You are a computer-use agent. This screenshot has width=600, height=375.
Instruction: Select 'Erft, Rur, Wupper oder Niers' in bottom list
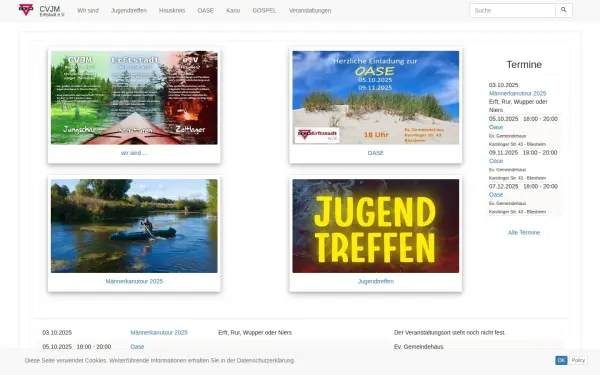point(255,333)
